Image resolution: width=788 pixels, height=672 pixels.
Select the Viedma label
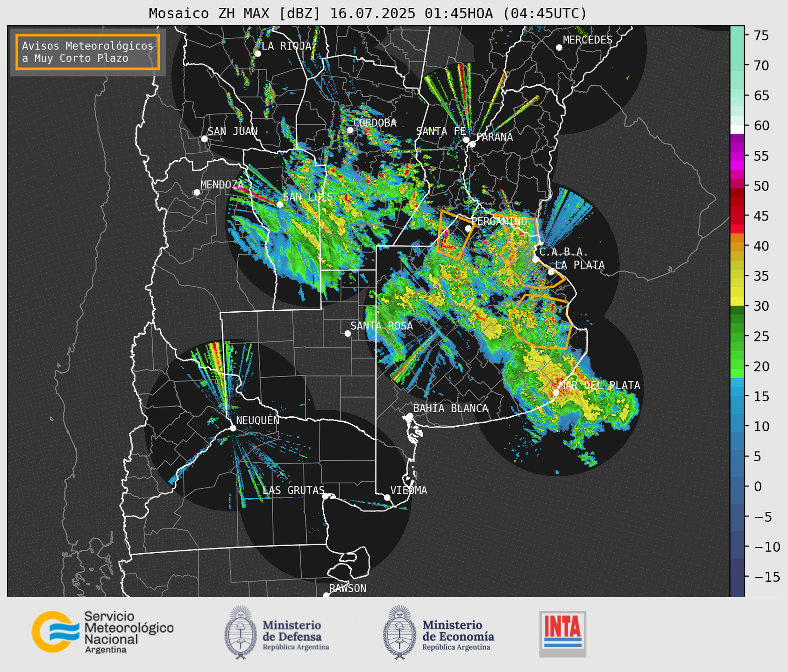click(409, 490)
